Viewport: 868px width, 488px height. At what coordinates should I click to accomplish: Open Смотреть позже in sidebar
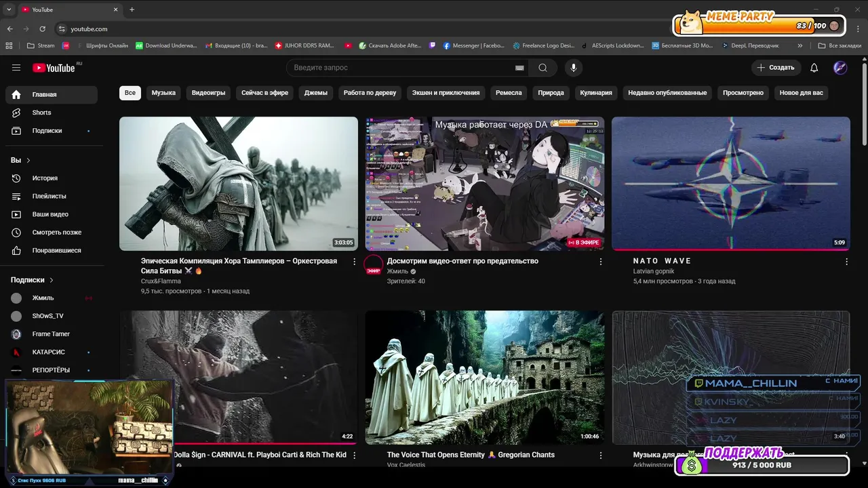pyautogui.click(x=52, y=232)
